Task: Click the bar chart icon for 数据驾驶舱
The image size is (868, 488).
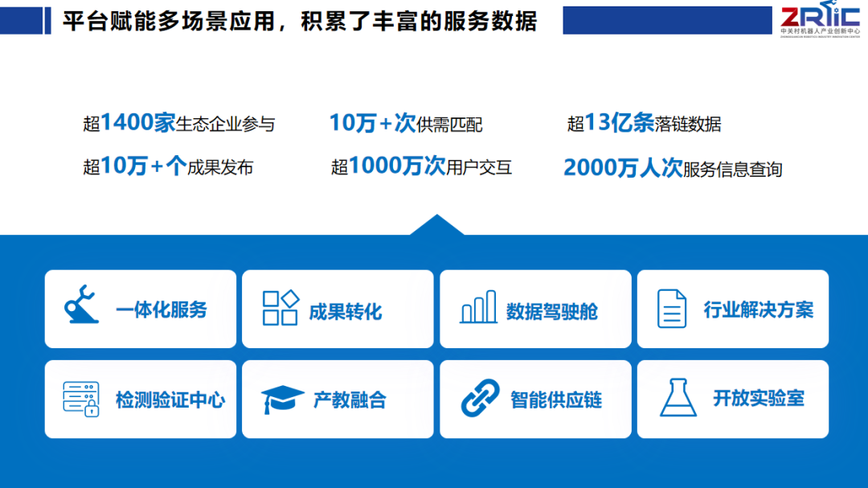Action: click(478, 308)
